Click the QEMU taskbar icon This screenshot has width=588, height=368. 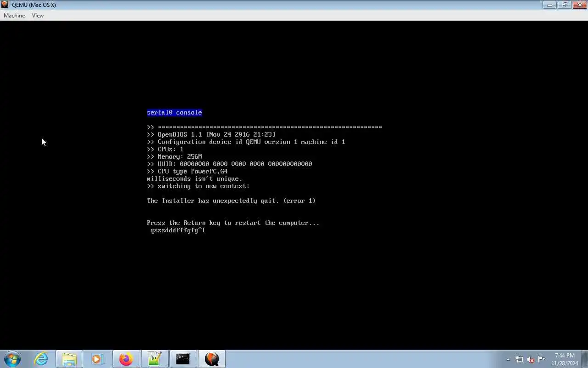pyautogui.click(x=211, y=359)
